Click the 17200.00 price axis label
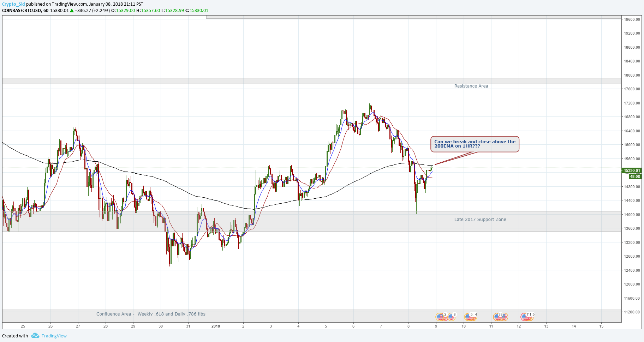The height and width of the screenshot is (342, 644). click(632, 103)
